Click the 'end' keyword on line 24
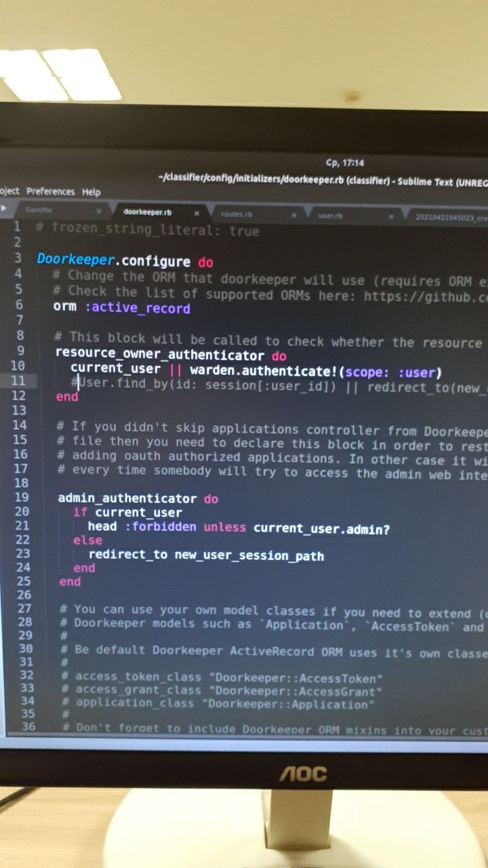 [x=85, y=568]
